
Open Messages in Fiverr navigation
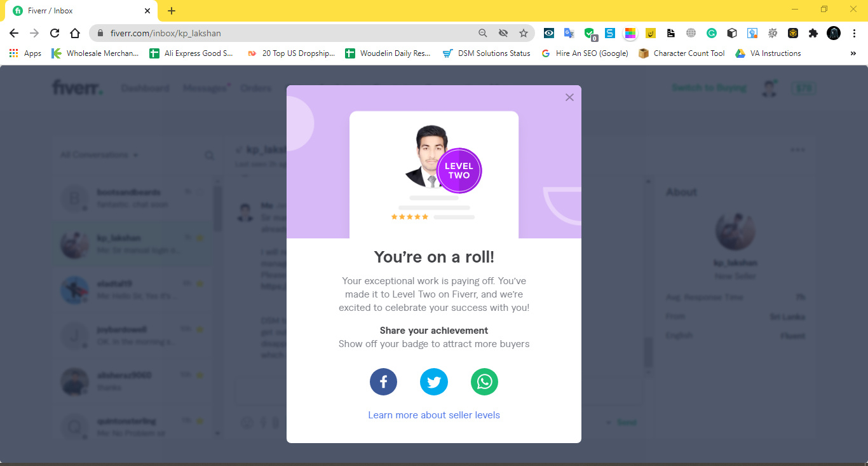pyautogui.click(x=205, y=88)
